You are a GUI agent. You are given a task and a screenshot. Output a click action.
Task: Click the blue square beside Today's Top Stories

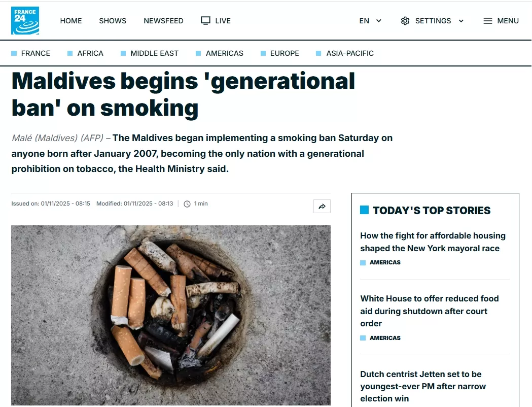tap(364, 210)
